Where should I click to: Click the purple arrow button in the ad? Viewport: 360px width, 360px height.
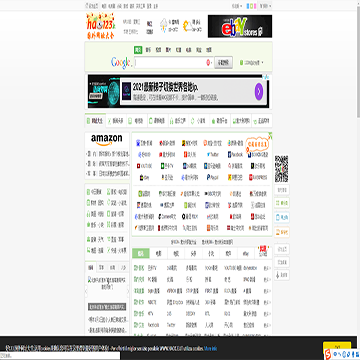pyautogui.click(x=259, y=92)
